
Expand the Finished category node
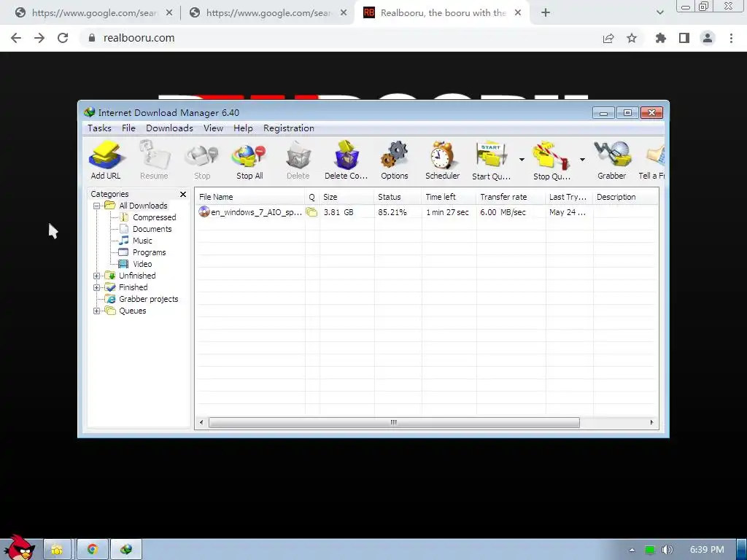click(x=97, y=287)
